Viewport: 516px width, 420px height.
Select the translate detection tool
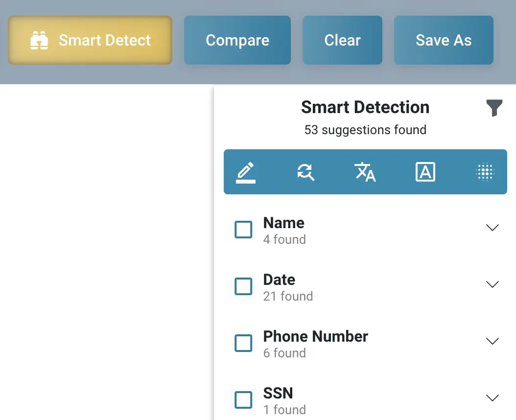365,172
